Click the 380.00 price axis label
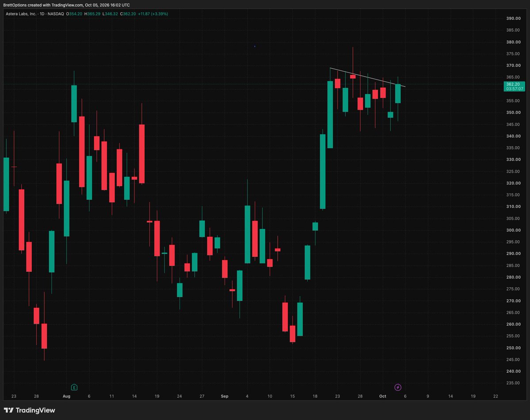The width and height of the screenshot is (530, 420). click(513, 42)
